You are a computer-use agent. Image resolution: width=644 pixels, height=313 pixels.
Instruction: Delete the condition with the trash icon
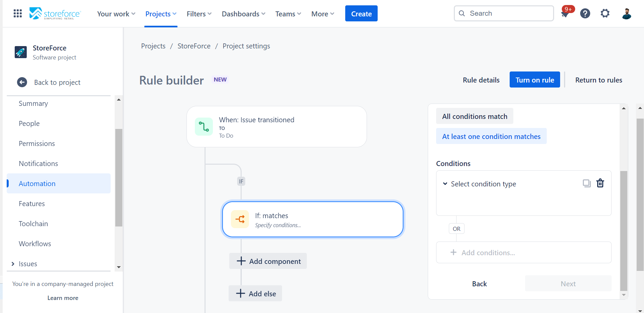(600, 183)
